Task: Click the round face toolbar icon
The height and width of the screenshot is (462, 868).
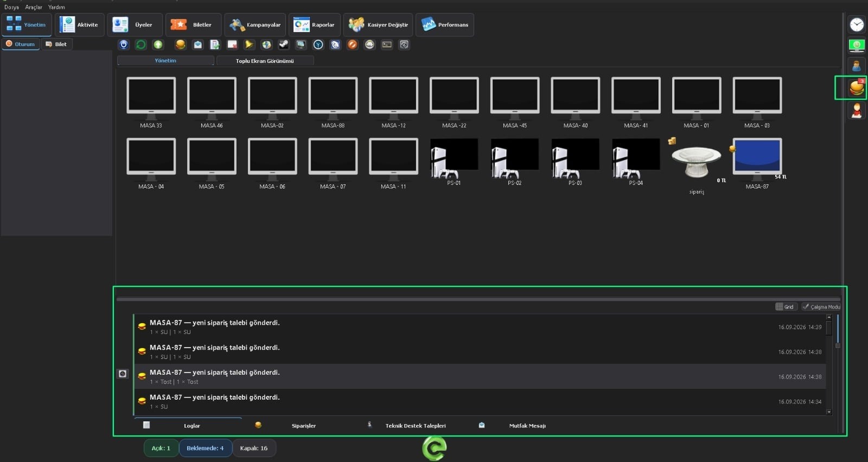Action: click(x=370, y=44)
